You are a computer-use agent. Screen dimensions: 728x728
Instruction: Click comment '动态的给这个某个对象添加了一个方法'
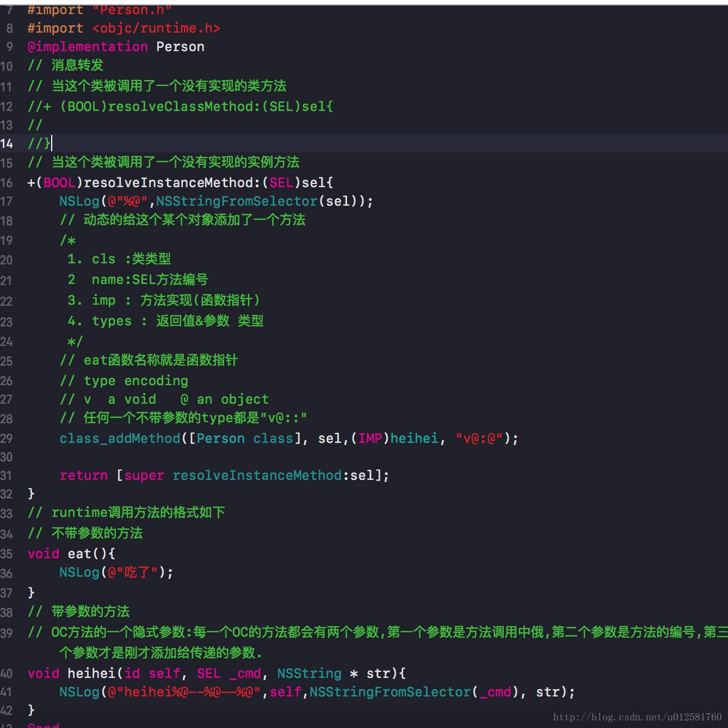194,220
